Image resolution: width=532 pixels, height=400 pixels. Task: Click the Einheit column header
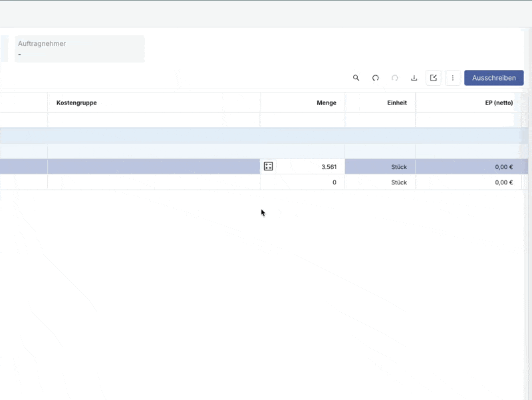[396, 103]
